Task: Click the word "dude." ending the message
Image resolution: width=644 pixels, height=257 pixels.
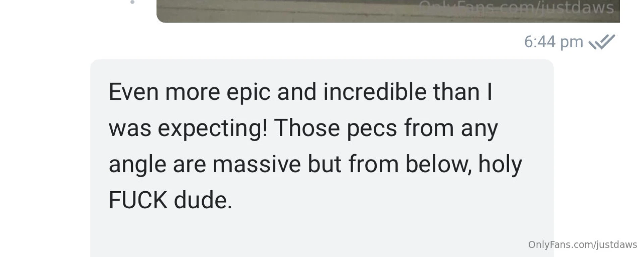Action: (203, 201)
